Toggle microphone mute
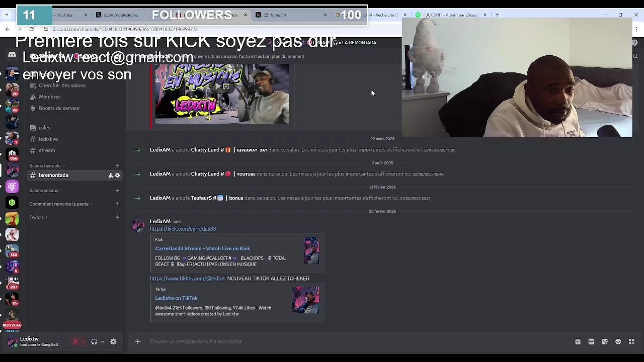The height and width of the screenshot is (362, 644). (x=75, y=342)
